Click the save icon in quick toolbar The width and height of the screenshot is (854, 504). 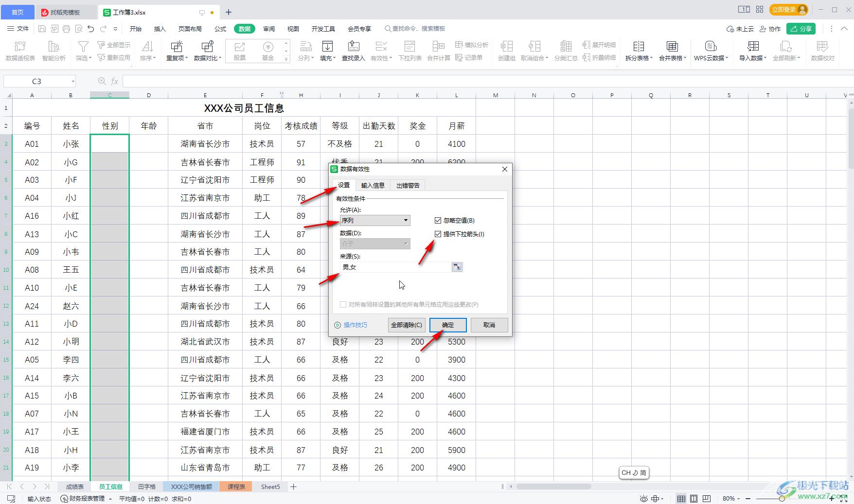point(42,29)
